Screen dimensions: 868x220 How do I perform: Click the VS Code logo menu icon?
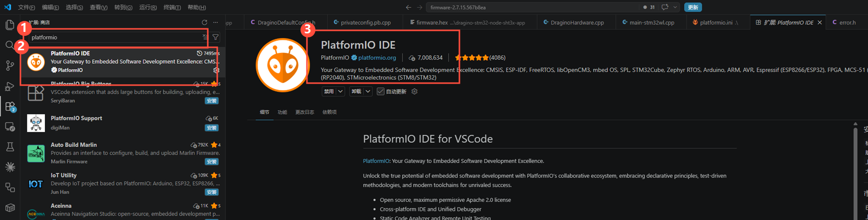point(7,7)
